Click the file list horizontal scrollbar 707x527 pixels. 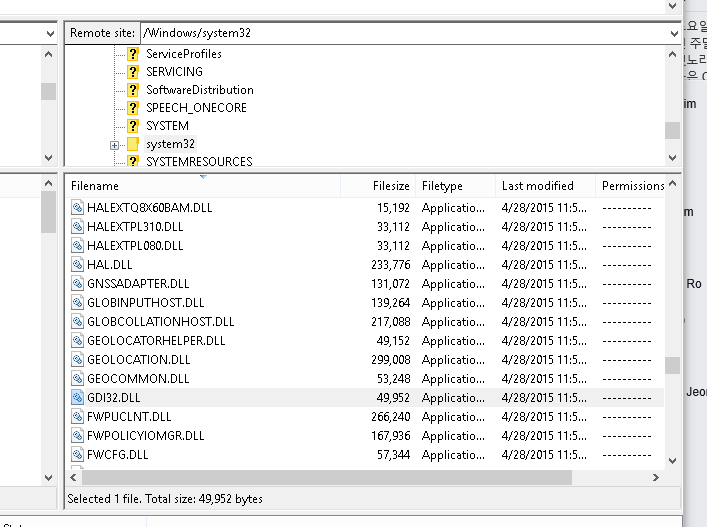pos(320,478)
